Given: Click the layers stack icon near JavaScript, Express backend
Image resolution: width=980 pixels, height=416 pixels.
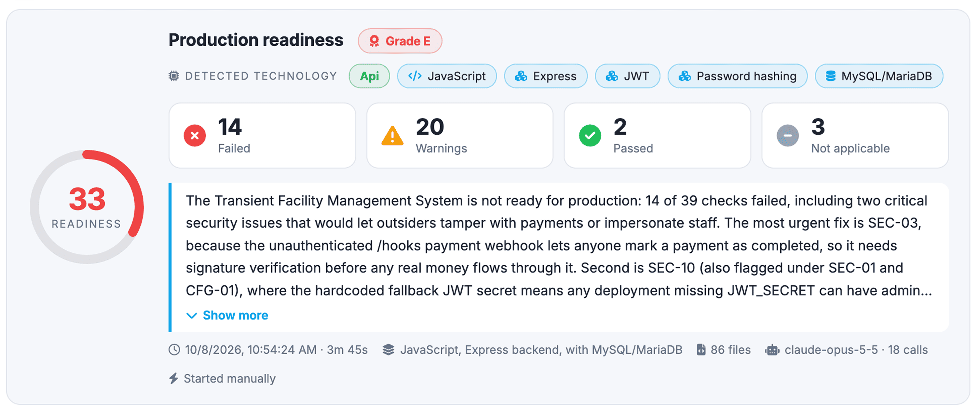Looking at the screenshot, I should tap(388, 349).
